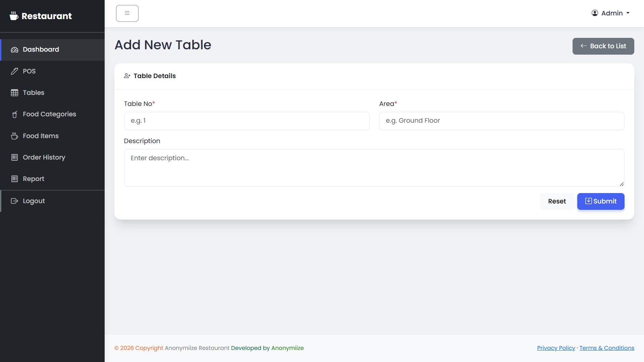The width and height of the screenshot is (644, 362).
Task: Click the Restaurant brand title
Action: pos(47,16)
